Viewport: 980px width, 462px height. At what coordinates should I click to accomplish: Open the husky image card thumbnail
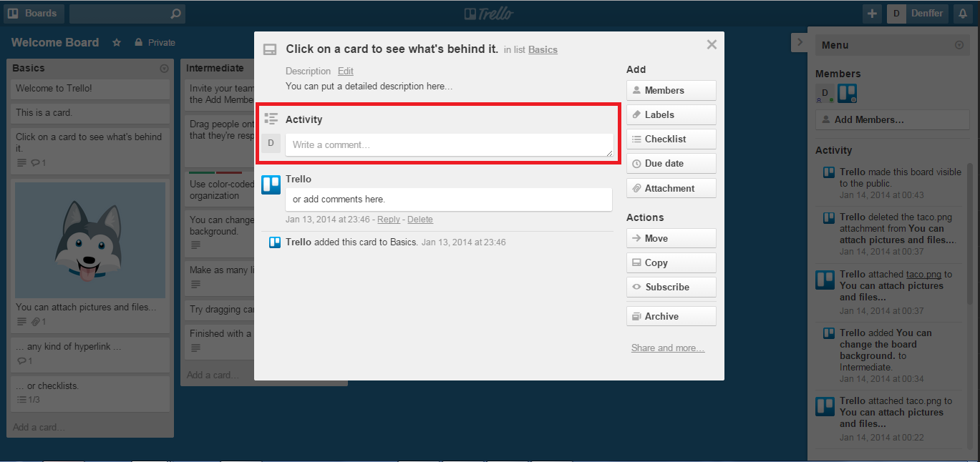coord(90,240)
